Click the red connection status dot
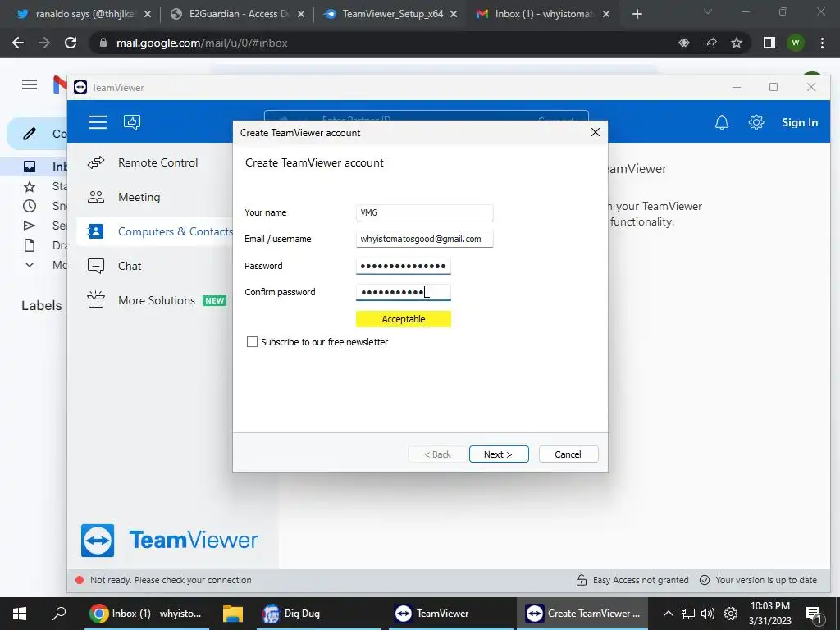Viewport: 840px width, 630px height. (x=80, y=580)
